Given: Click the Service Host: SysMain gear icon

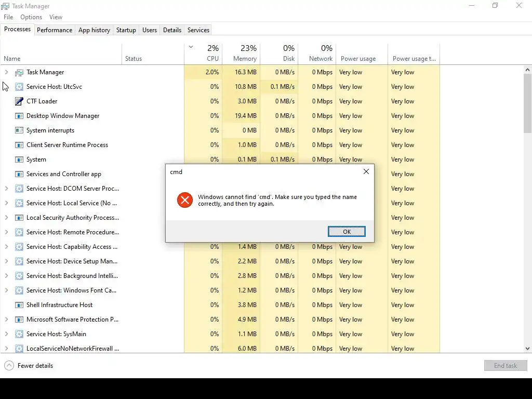Looking at the screenshot, I should (x=19, y=334).
